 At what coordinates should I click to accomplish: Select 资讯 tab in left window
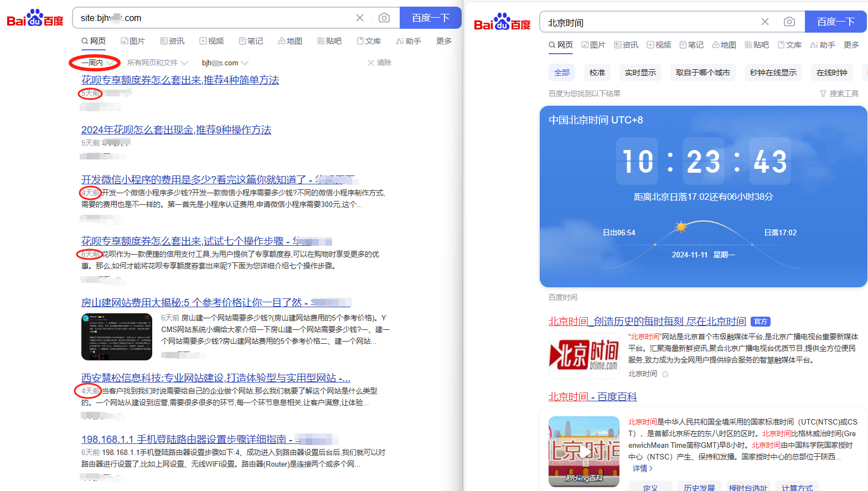point(172,41)
